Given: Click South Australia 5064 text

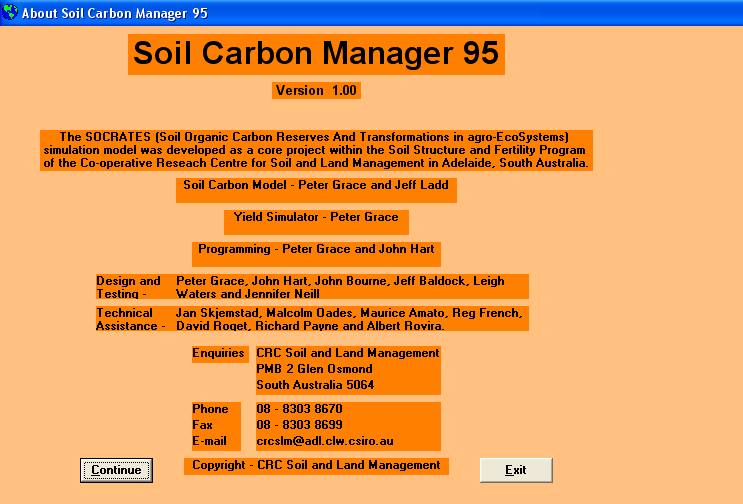Looking at the screenshot, I should pyautogui.click(x=315, y=385).
